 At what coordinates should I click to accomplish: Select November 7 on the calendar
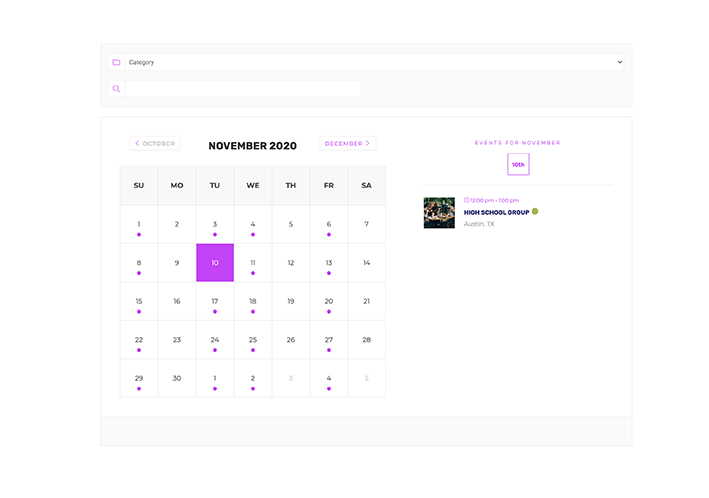point(367,224)
